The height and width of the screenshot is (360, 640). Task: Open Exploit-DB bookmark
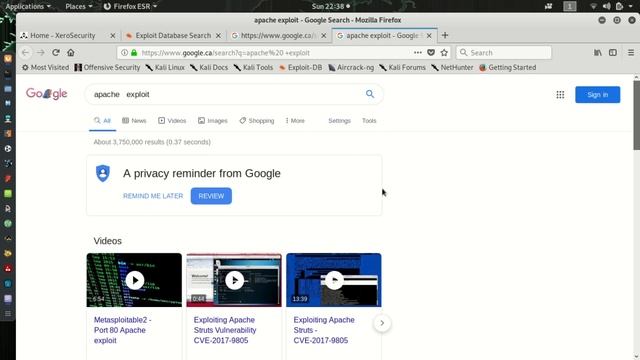(300, 67)
